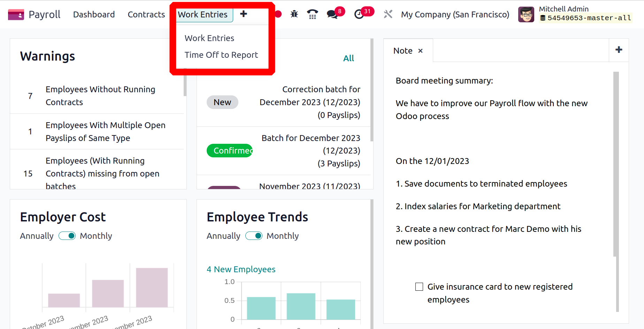This screenshot has width=644, height=329.
Task: Open the bug debug tools icon
Action: click(x=294, y=14)
